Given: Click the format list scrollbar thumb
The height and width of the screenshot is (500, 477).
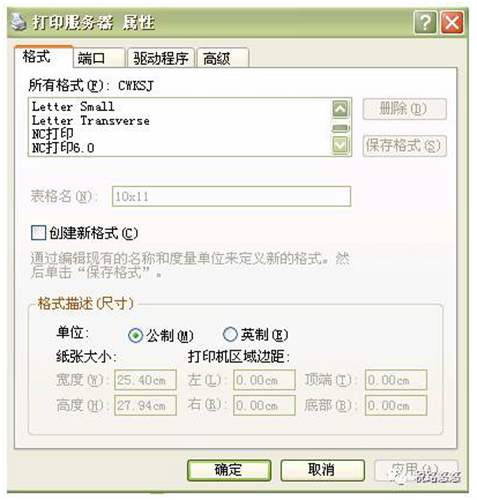Looking at the screenshot, I should pyautogui.click(x=340, y=128).
